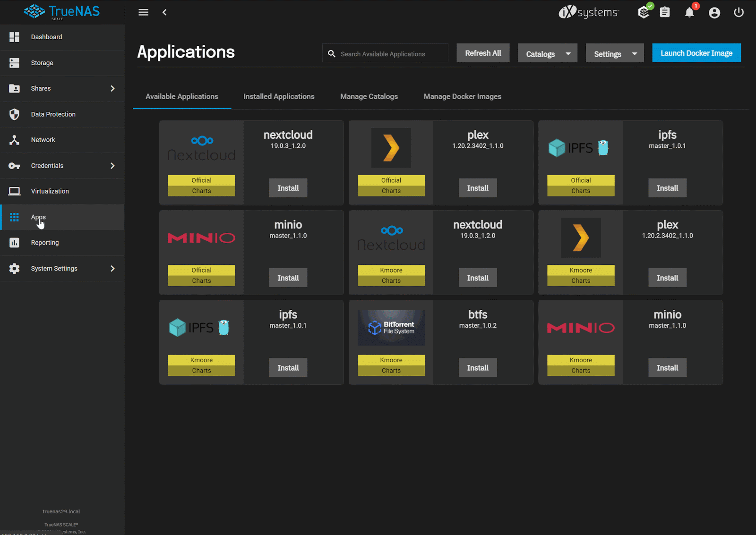756x535 pixels.
Task: Open Storage from sidebar
Action: pos(62,63)
